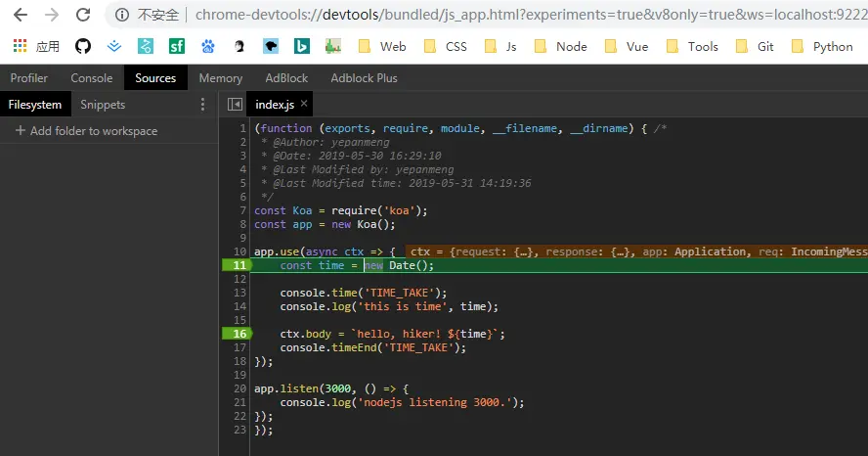Open the site info icon by address bar
Image resolution: width=868 pixels, height=456 pixels.
pyautogui.click(x=122, y=15)
